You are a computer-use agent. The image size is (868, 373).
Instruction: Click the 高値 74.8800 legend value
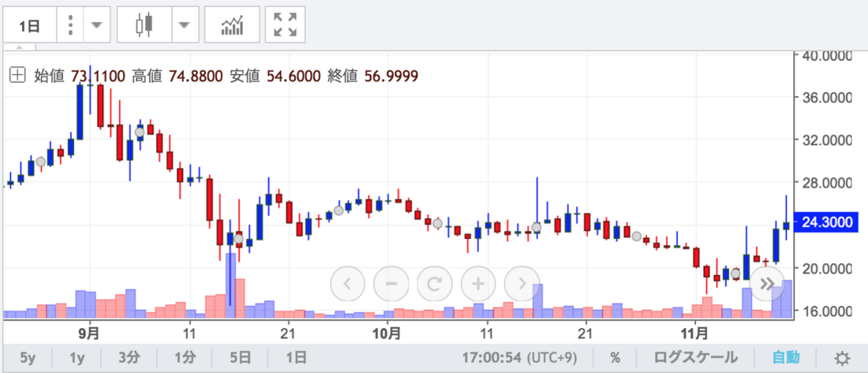tap(177, 76)
